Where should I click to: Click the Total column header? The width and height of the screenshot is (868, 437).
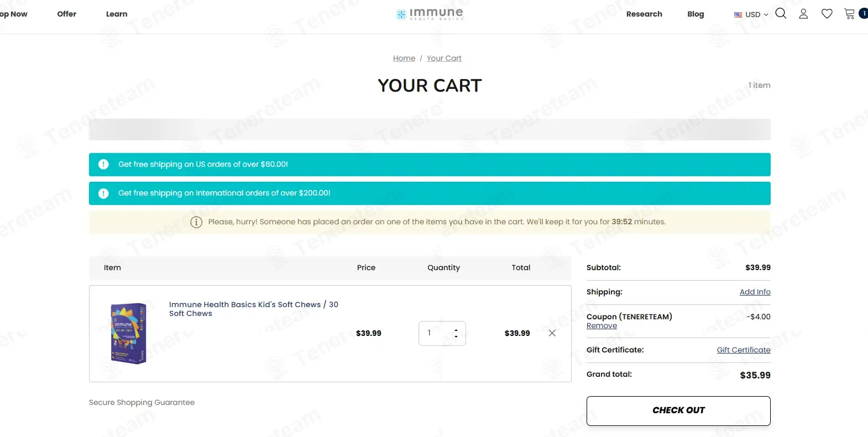click(x=521, y=267)
